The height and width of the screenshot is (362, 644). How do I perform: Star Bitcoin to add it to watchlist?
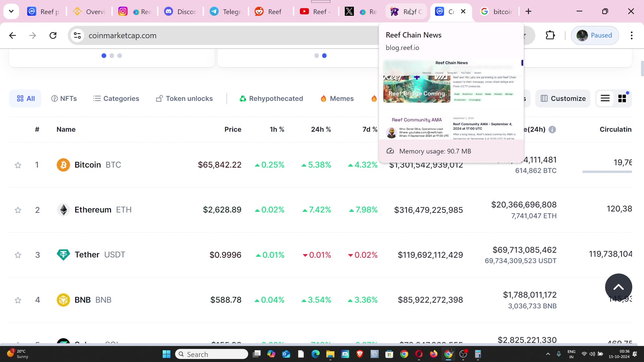click(x=18, y=165)
